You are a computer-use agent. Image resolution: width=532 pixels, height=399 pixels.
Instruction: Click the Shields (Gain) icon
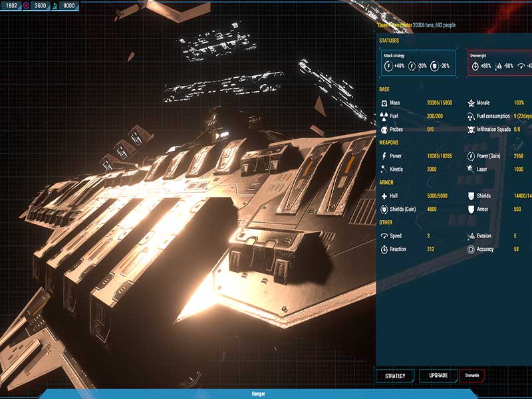point(384,209)
